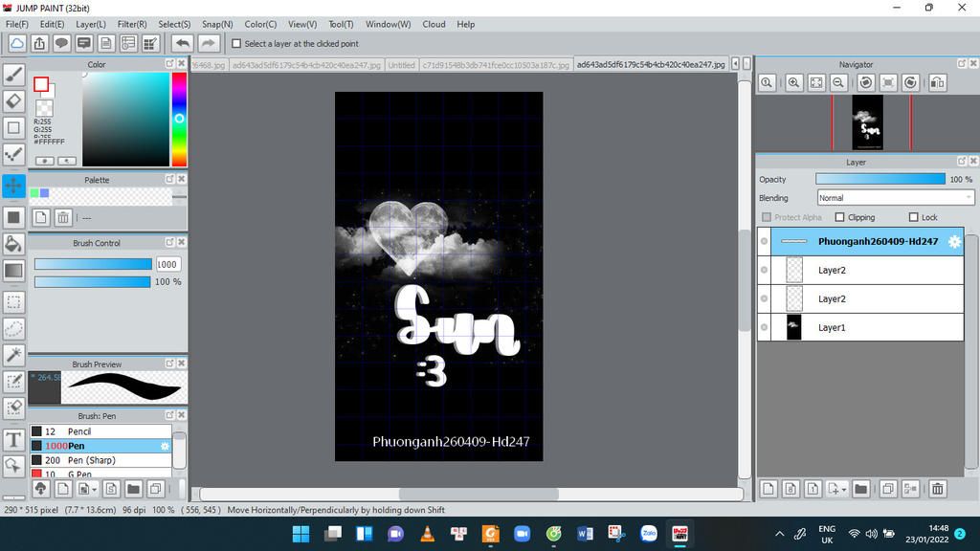Image resolution: width=980 pixels, height=551 pixels.
Task: Pick a hue on the rainbow bar
Action: point(179,119)
